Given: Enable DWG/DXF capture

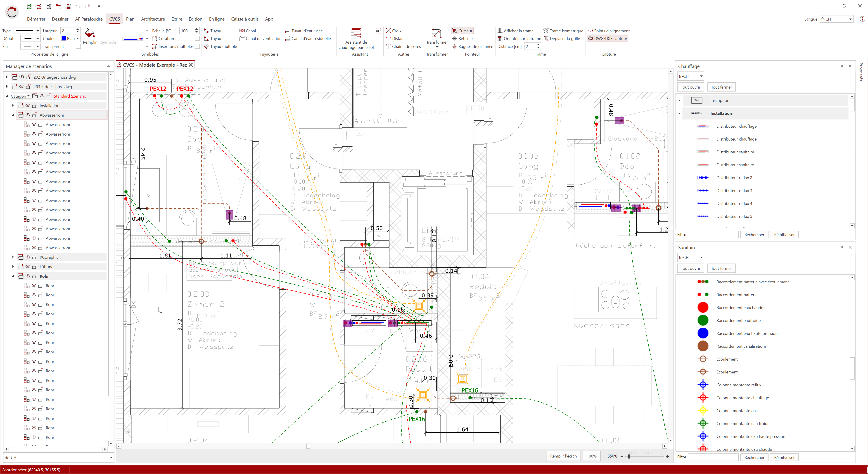Looking at the screenshot, I should pos(607,38).
